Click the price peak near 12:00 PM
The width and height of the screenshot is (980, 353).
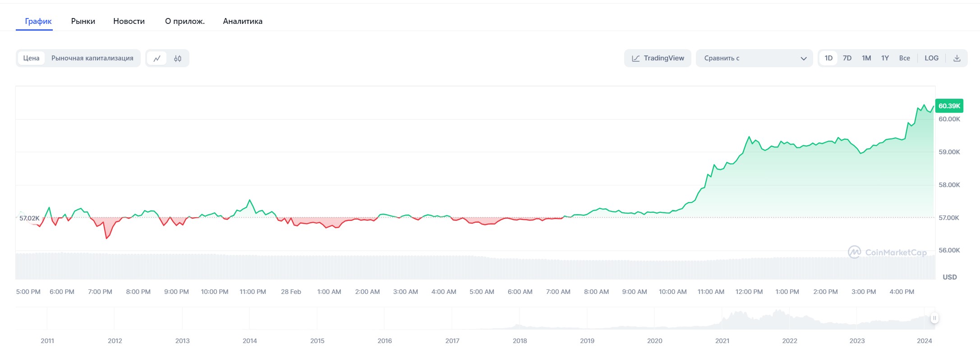coord(749,137)
